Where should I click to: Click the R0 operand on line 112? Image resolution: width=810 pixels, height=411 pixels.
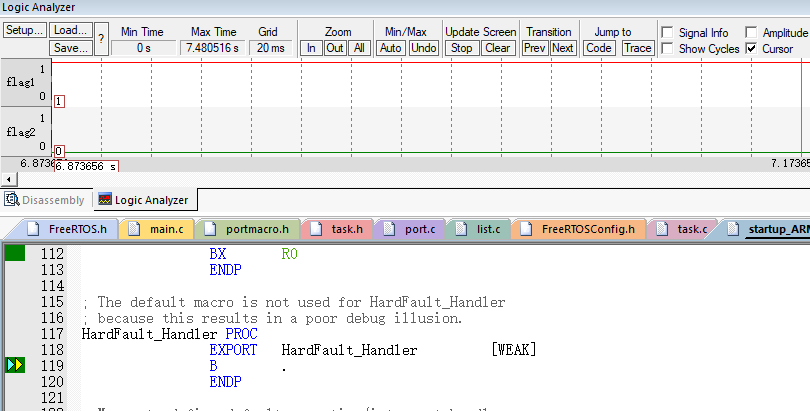click(289, 254)
